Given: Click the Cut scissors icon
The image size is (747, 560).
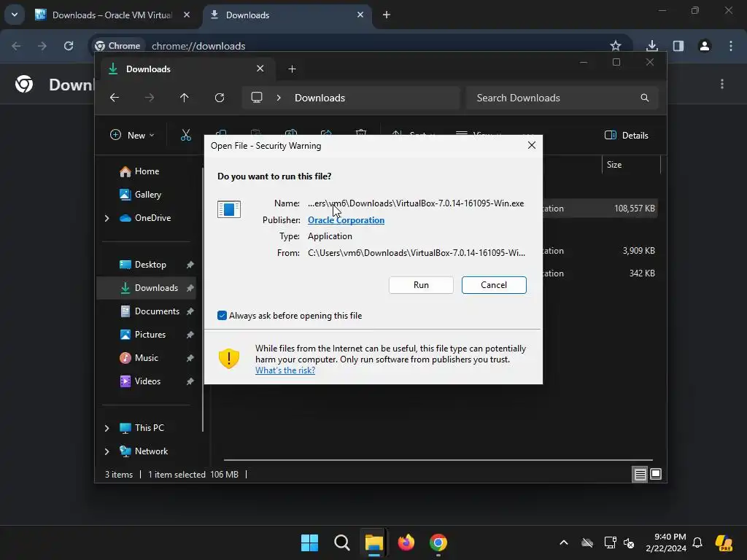Looking at the screenshot, I should pos(186,135).
